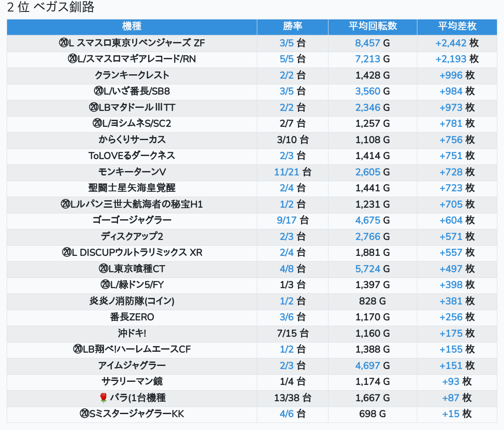Click the 機種 column header
Screen dimensions: 504x430
(x=132, y=27)
